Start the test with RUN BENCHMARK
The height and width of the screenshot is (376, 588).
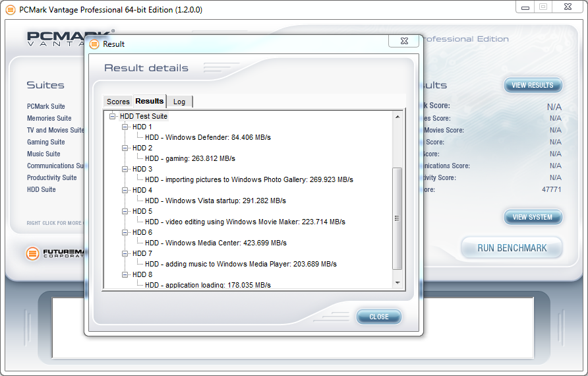512,249
